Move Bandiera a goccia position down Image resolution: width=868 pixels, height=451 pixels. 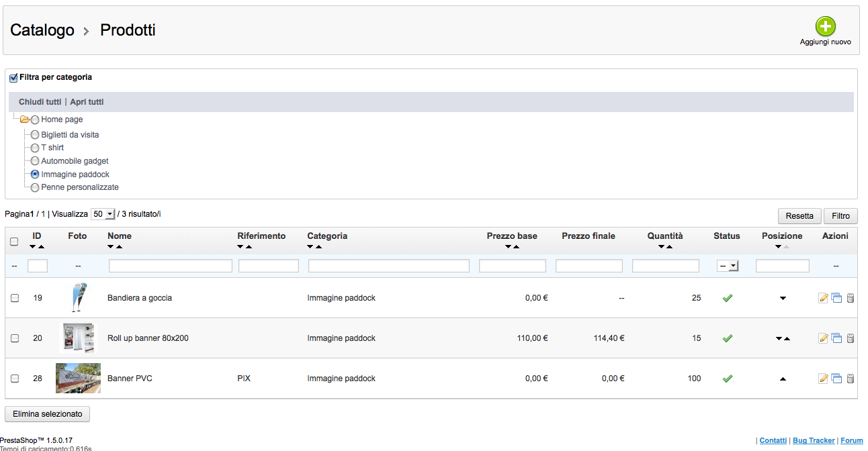coord(783,298)
